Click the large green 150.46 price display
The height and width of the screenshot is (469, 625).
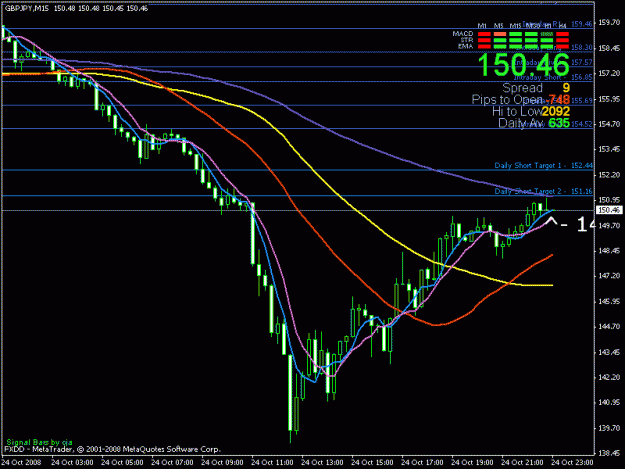[x=524, y=65]
